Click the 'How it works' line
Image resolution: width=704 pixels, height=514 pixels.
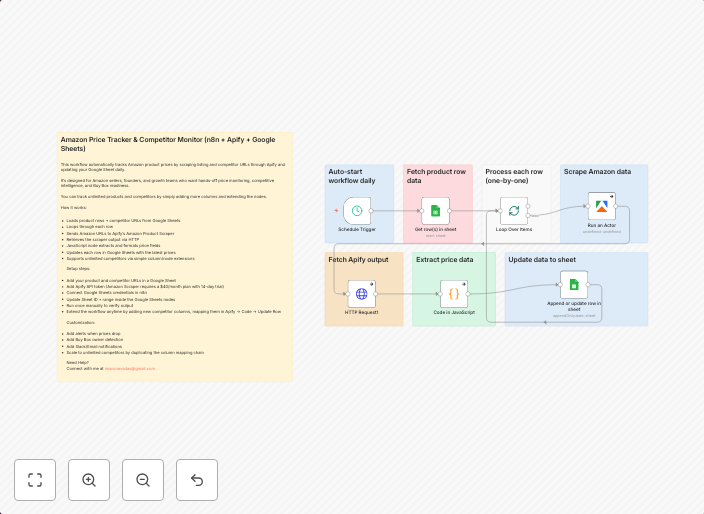pyautogui.click(x=74, y=207)
